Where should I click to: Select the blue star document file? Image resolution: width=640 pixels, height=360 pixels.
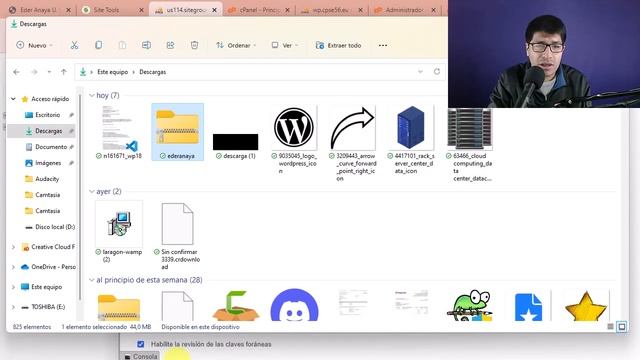pos(528,307)
